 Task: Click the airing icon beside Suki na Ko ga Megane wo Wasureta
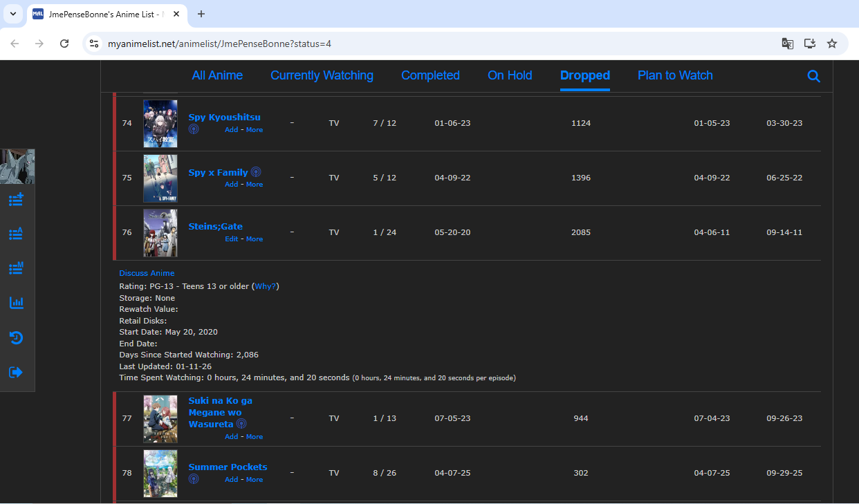pos(241,424)
